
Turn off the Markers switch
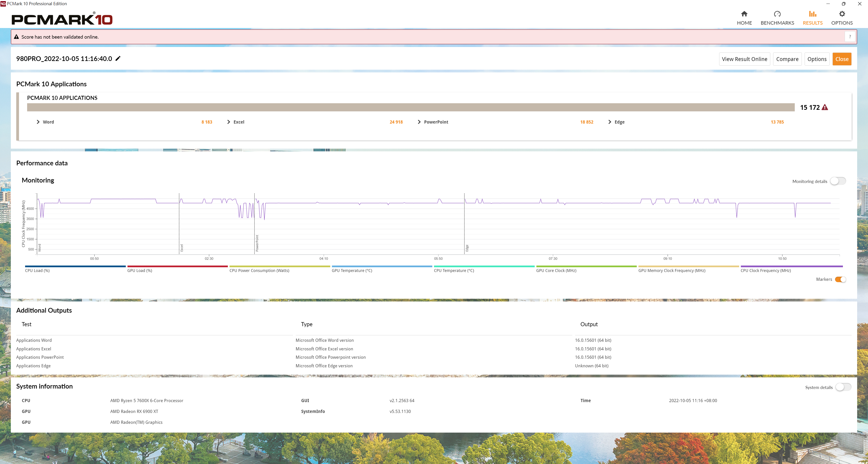pos(840,279)
